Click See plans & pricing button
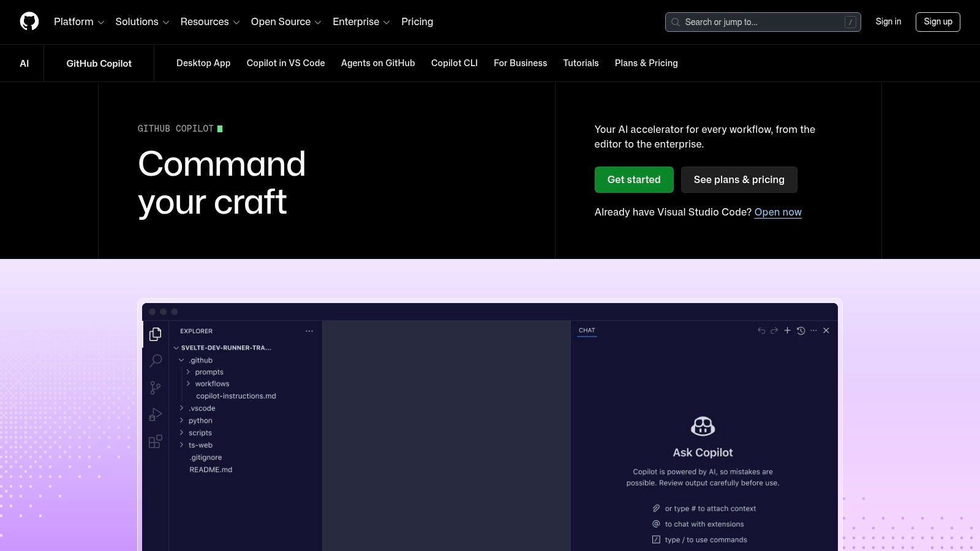Screen dimensions: 980x551 (x=739, y=179)
